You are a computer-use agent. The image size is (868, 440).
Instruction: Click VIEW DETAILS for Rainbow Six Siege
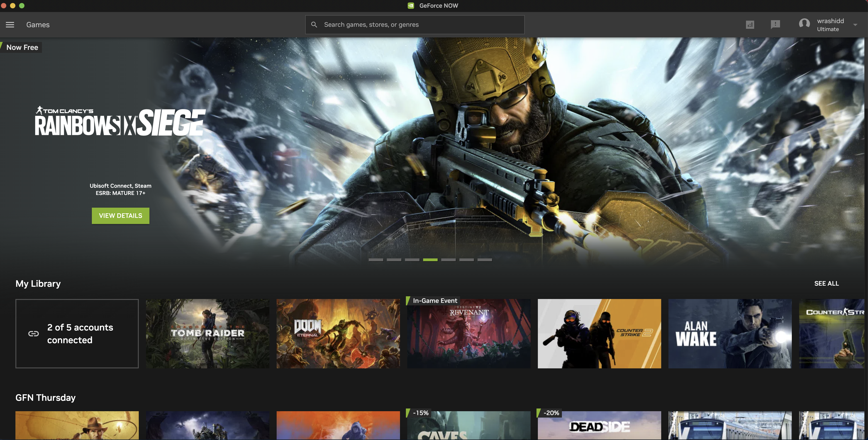click(120, 216)
